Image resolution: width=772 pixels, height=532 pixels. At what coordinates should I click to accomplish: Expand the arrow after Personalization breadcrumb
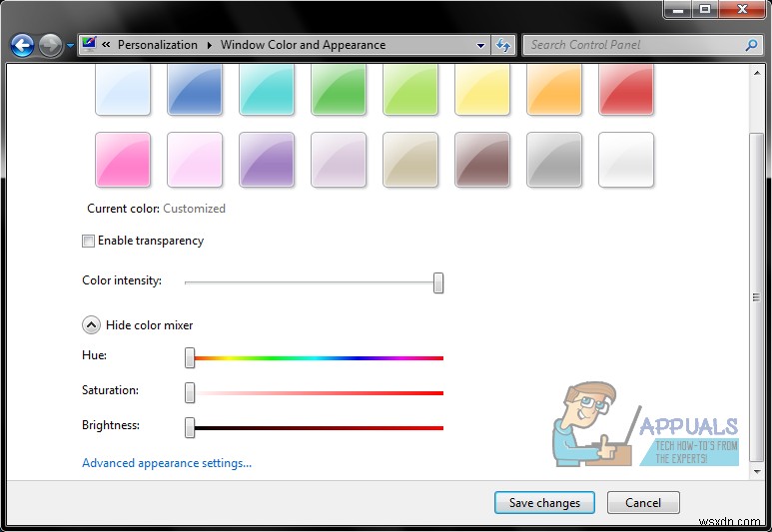[210, 45]
